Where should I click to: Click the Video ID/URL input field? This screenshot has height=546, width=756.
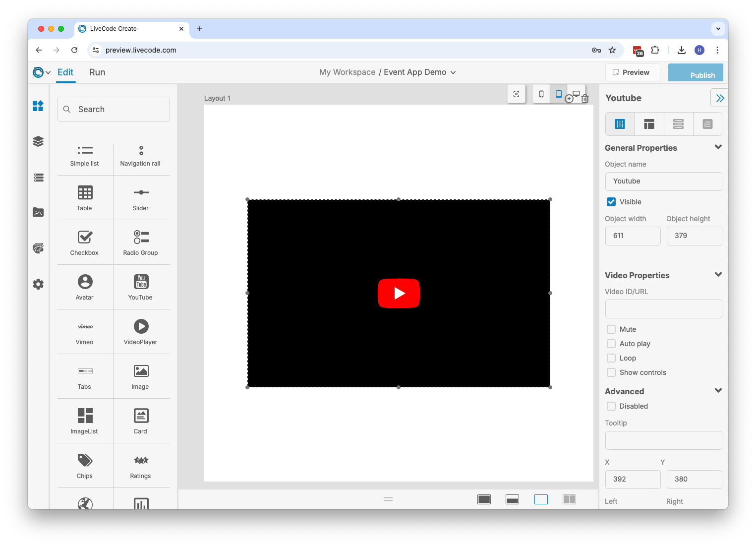tap(663, 309)
